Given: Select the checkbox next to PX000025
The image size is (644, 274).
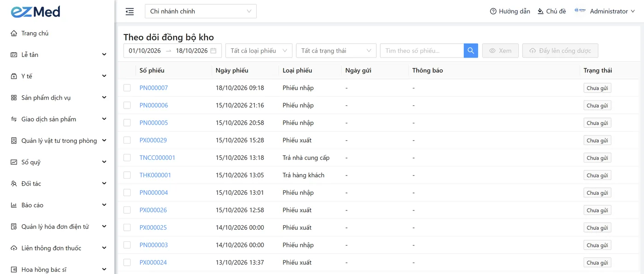Looking at the screenshot, I should point(127,228).
